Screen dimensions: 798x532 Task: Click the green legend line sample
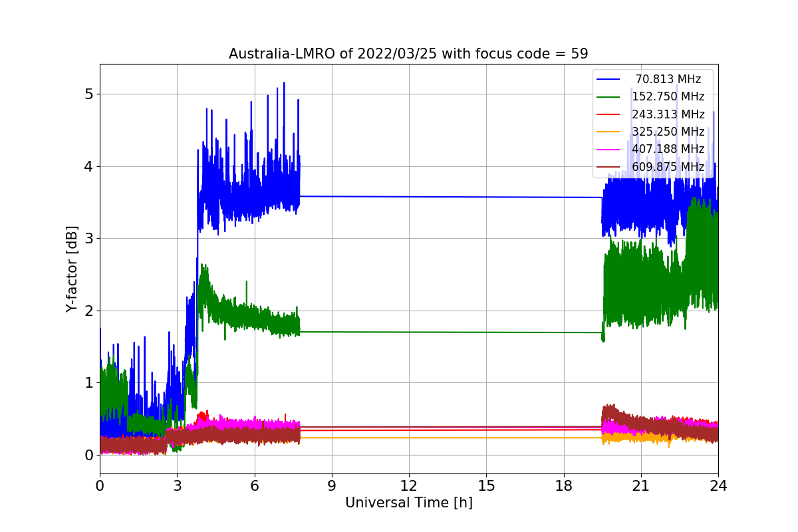(608, 96)
